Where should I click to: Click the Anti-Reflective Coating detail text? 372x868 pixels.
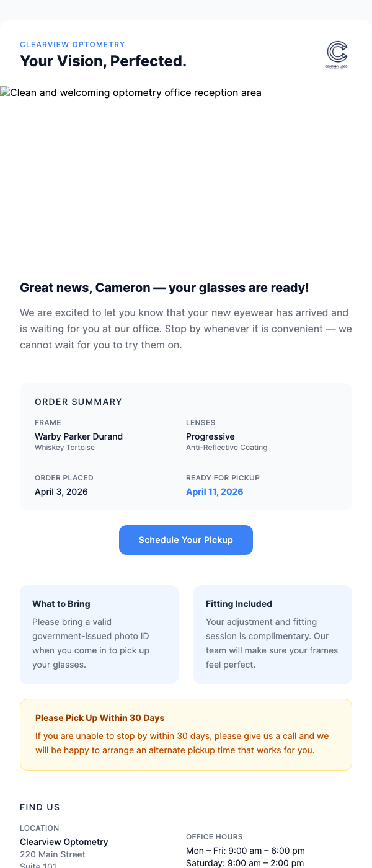click(x=226, y=447)
